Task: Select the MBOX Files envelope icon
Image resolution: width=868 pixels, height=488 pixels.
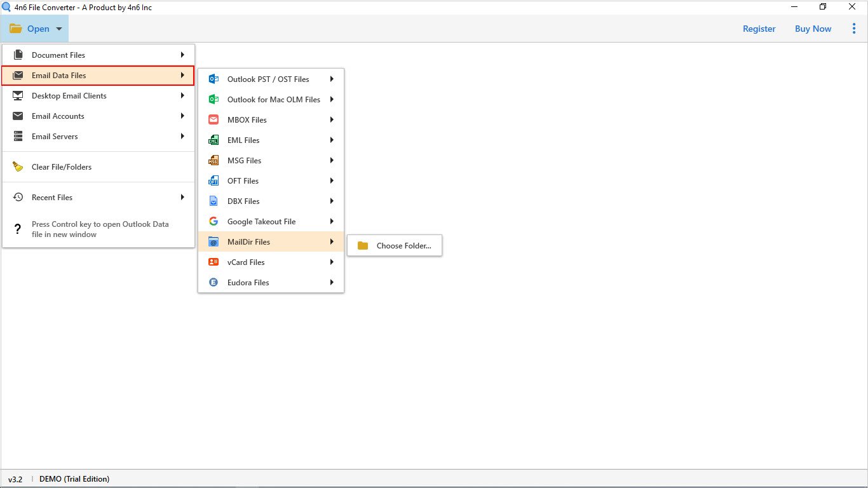Action: tap(214, 120)
